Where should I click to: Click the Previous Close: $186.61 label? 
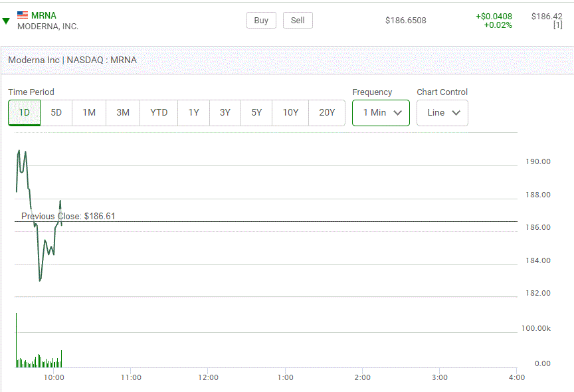pyautogui.click(x=68, y=216)
